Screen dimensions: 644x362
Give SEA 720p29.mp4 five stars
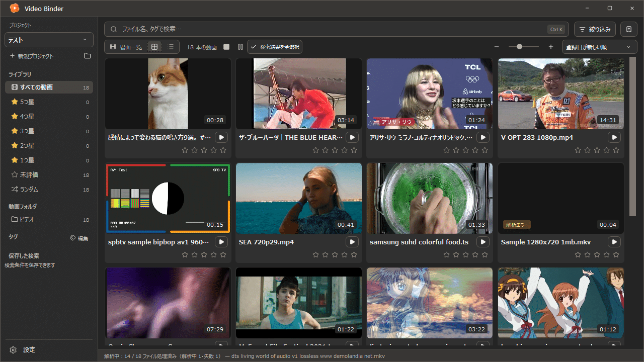pos(354,255)
